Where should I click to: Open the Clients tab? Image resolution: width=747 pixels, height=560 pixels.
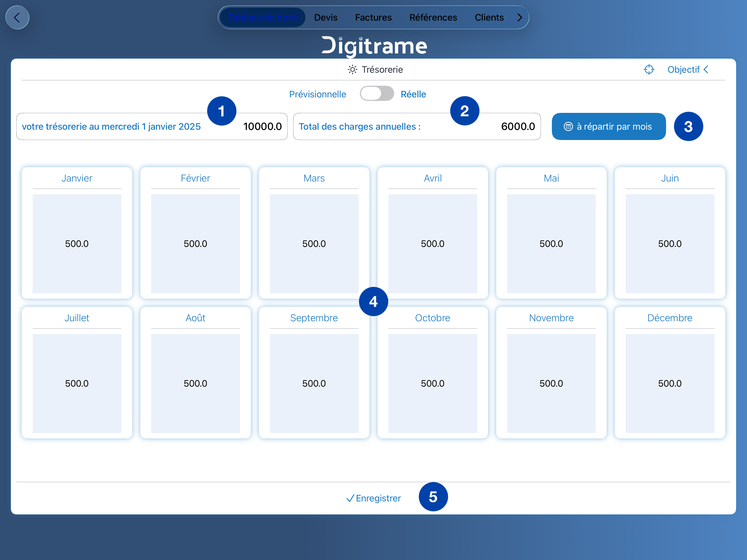pos(489,18)
